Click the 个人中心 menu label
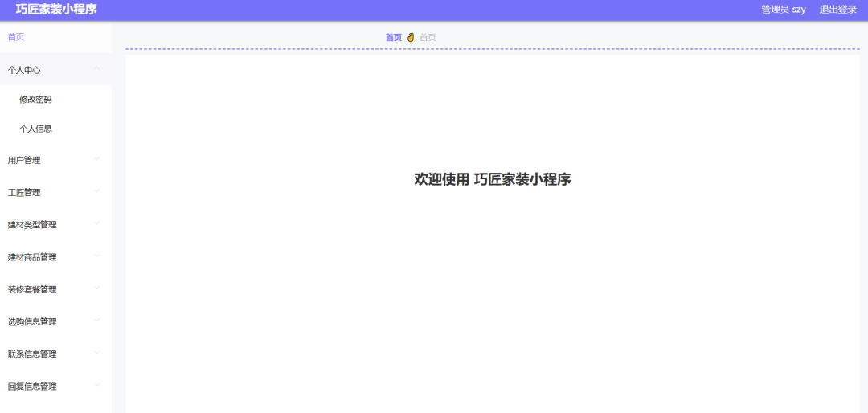 pyautogui.click(x=24, y=71)
